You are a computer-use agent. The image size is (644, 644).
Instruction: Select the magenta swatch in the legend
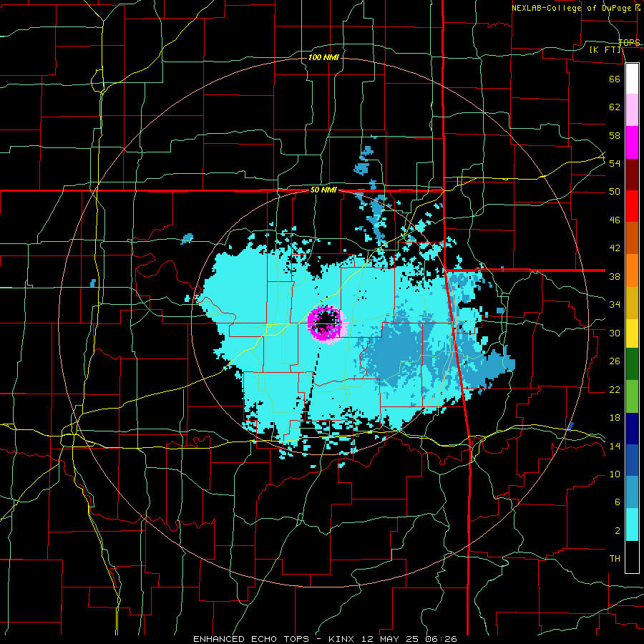[632, 142]
